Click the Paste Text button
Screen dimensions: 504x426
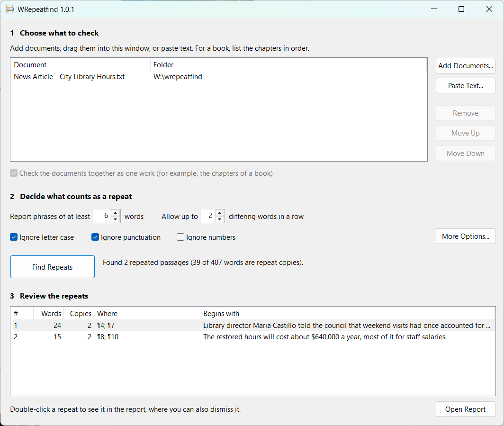(x=466, y=85)
